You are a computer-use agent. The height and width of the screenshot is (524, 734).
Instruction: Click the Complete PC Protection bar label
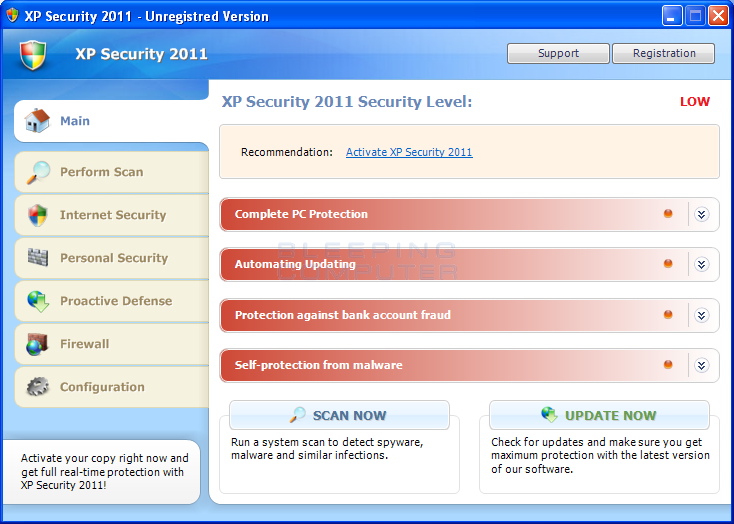point(301,214)
